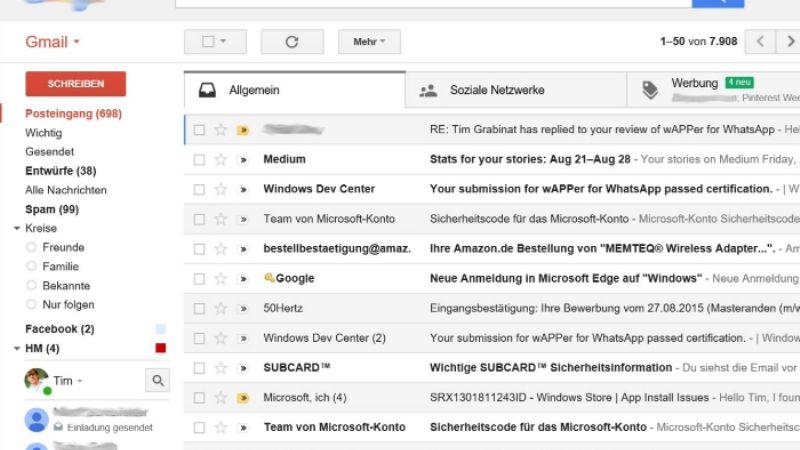This screenshot has height=450, width=800.
Task: Check the Windows Dev Center (2) email checkbox
Action: [199, 338]
